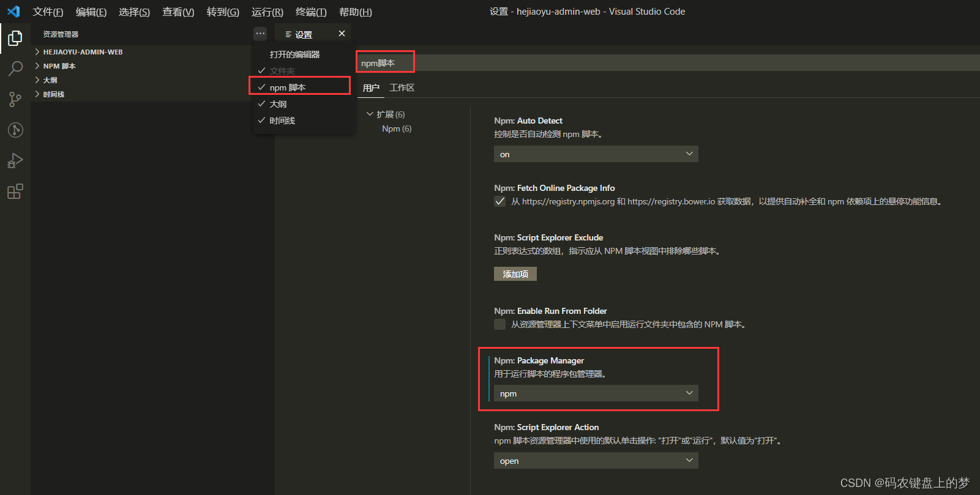Image resolution: width=980 pixels, height=495 pixels.
Task: Open the Explorer view in activity bar
Action: pos(15,39)
